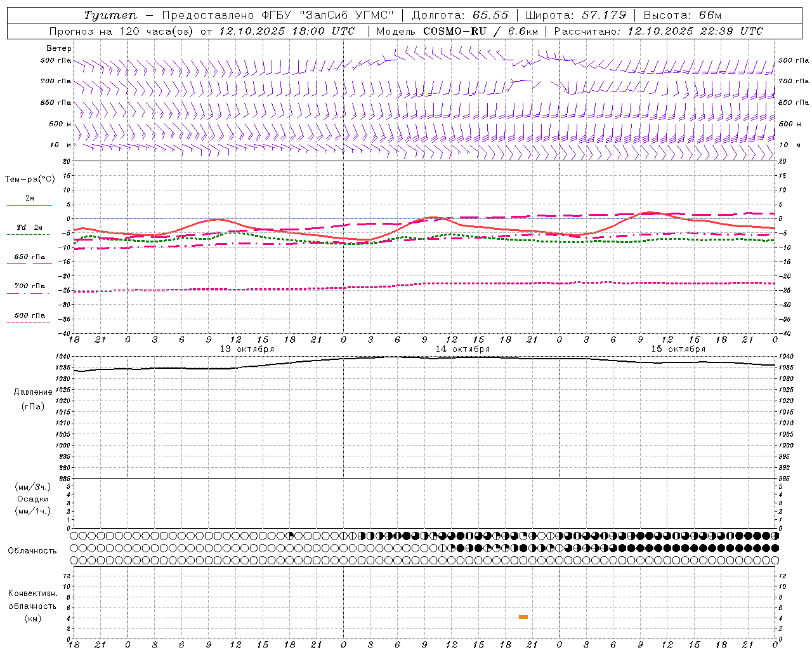Click the "Tyumen" station title
Screen dimensions: 812x650
point(110,15)
